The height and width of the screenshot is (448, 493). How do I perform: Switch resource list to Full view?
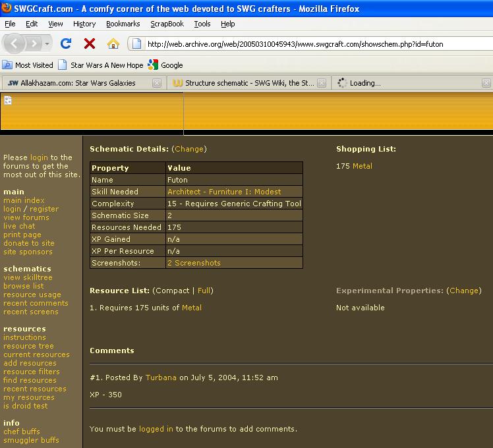(x=204, y=291)
